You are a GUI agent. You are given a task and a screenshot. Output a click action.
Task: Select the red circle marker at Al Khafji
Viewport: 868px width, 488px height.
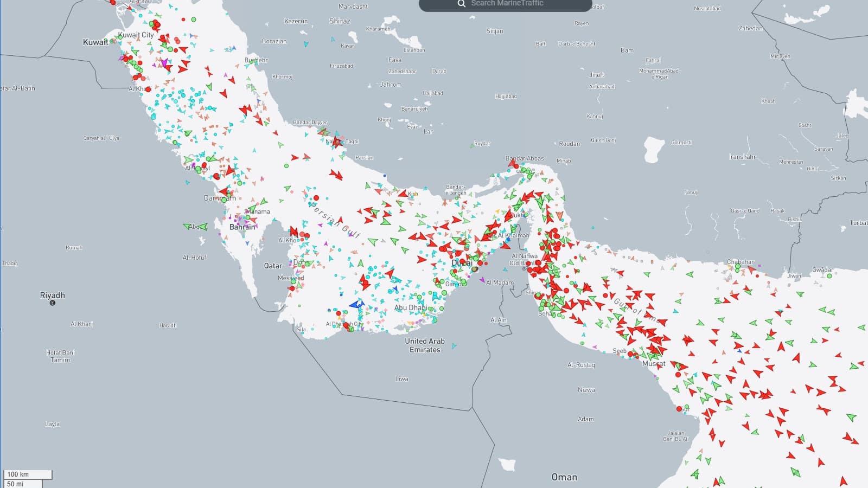coord(148,89)
